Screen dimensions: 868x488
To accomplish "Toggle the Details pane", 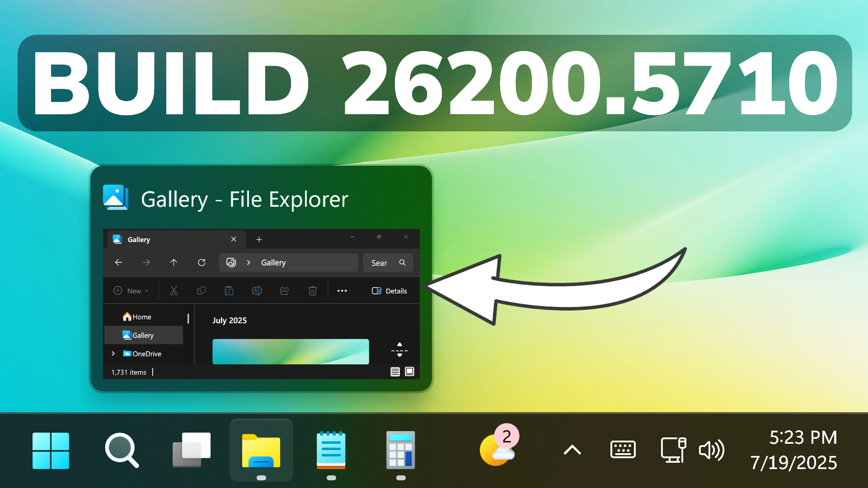I will pos(389,291).
